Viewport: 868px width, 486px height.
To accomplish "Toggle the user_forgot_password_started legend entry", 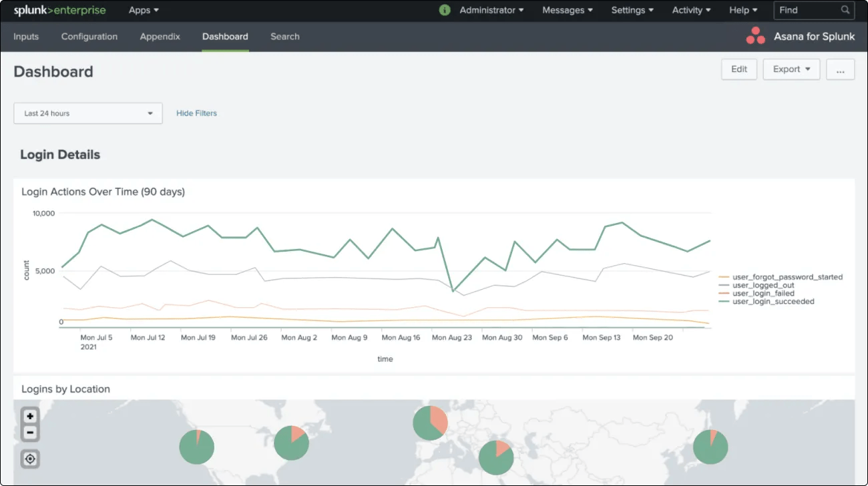I will coord(786,277).
